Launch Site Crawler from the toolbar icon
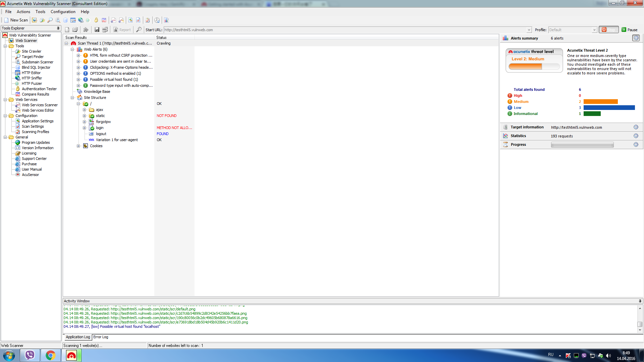 [42, 20]
